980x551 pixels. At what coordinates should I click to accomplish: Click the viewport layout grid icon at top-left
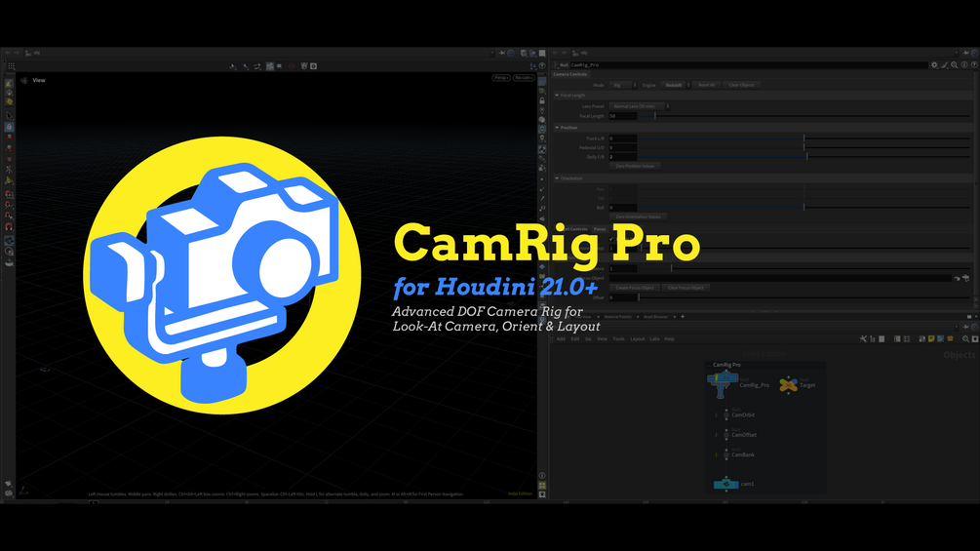pyautogui.click(x=12, y=66)
